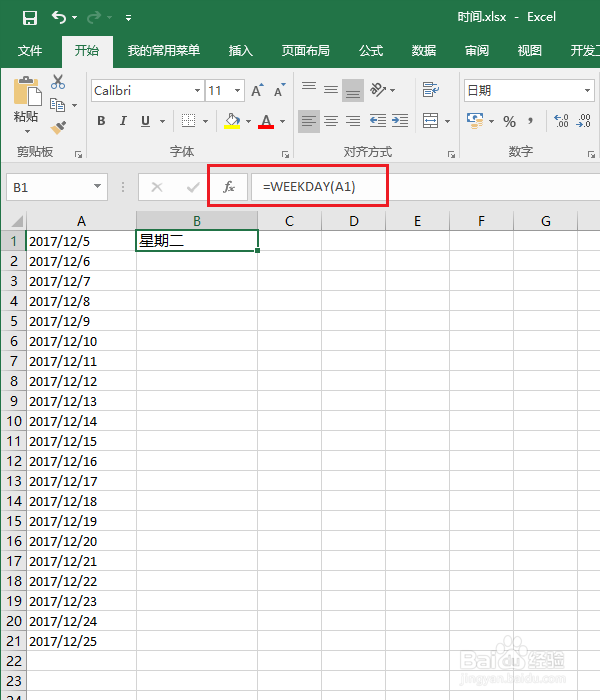This screenshot has width=600, height=700.
Task: Click the Copy icon
Action: (58, 105)
